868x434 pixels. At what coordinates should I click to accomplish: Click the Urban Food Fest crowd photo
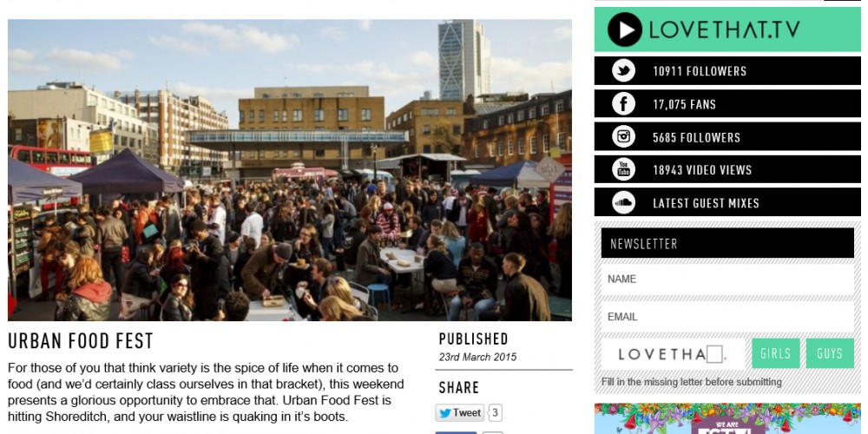(290, 170)
